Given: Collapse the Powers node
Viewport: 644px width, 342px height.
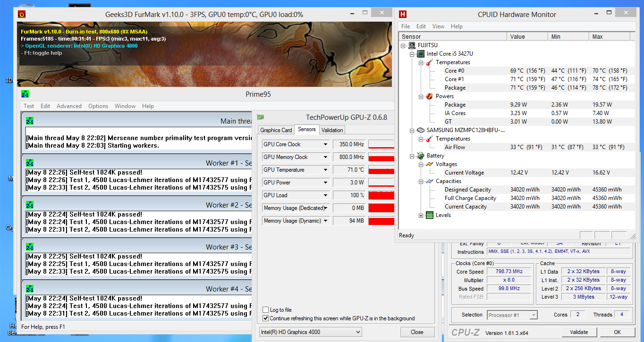Looking at the screenshot, I should point(421,96).
